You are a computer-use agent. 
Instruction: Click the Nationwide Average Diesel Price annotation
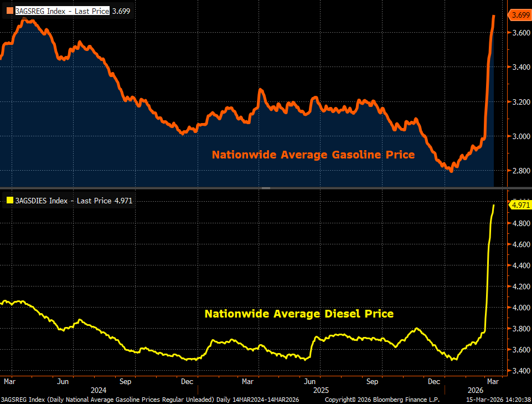[299, 314]
